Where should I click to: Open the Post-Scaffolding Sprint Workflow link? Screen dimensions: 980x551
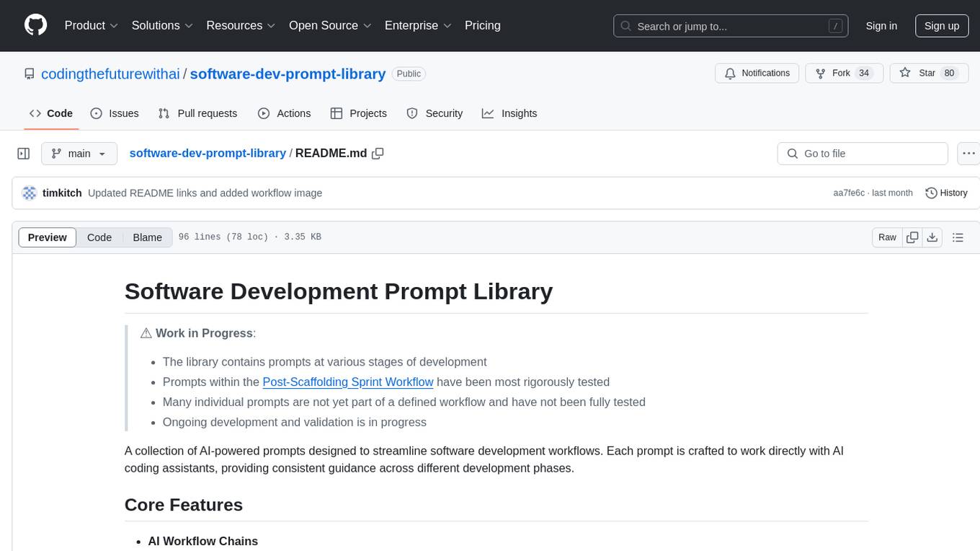[x=348, y=382]
